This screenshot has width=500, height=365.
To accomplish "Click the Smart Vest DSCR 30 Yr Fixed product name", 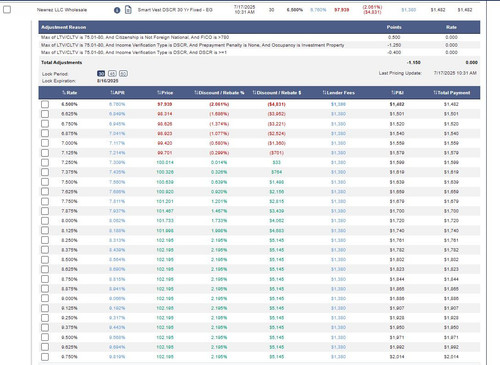I will [x=175, y=10].
